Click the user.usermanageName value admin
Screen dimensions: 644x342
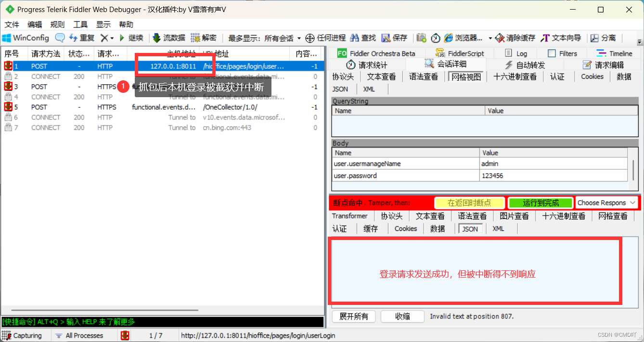(x=554, y=164)
